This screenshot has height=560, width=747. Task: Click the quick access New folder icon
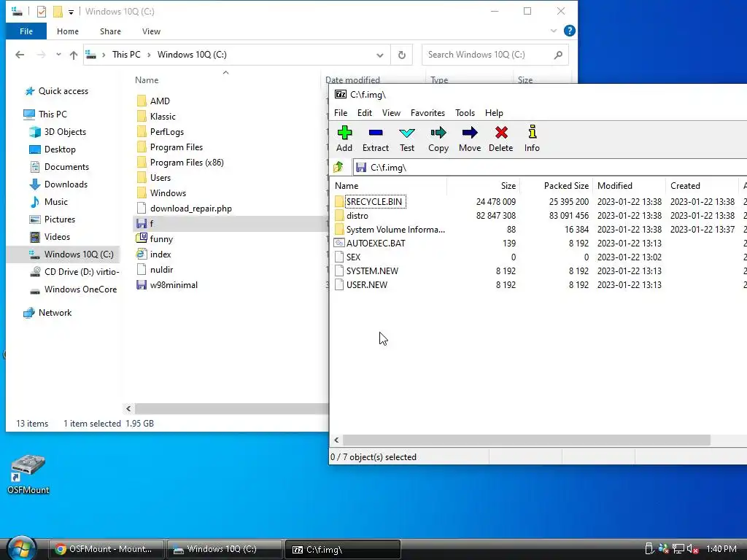(x=58, y=12)
